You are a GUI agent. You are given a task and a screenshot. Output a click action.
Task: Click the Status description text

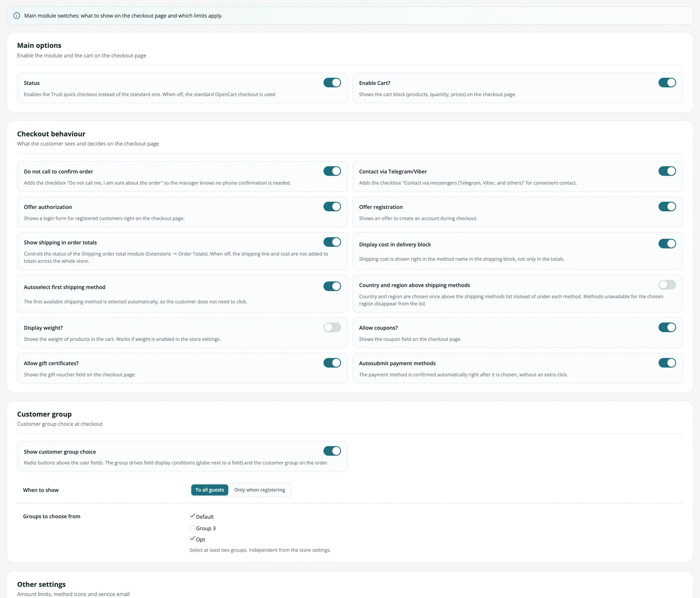pos(150,95)
